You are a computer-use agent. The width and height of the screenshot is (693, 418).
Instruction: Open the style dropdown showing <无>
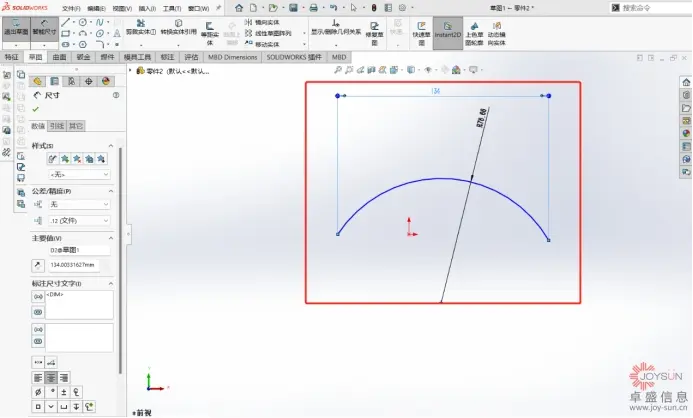79,175
